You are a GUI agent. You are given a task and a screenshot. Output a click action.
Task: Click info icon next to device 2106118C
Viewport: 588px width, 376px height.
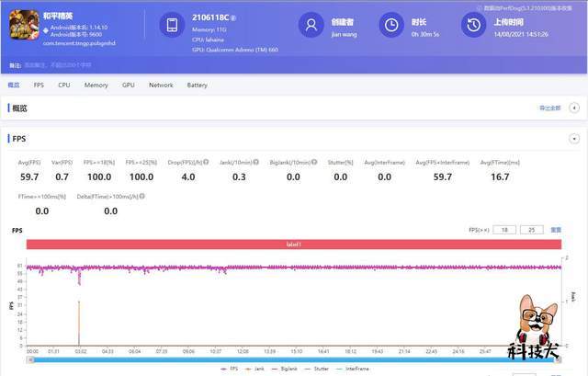(x=233, y=17)
